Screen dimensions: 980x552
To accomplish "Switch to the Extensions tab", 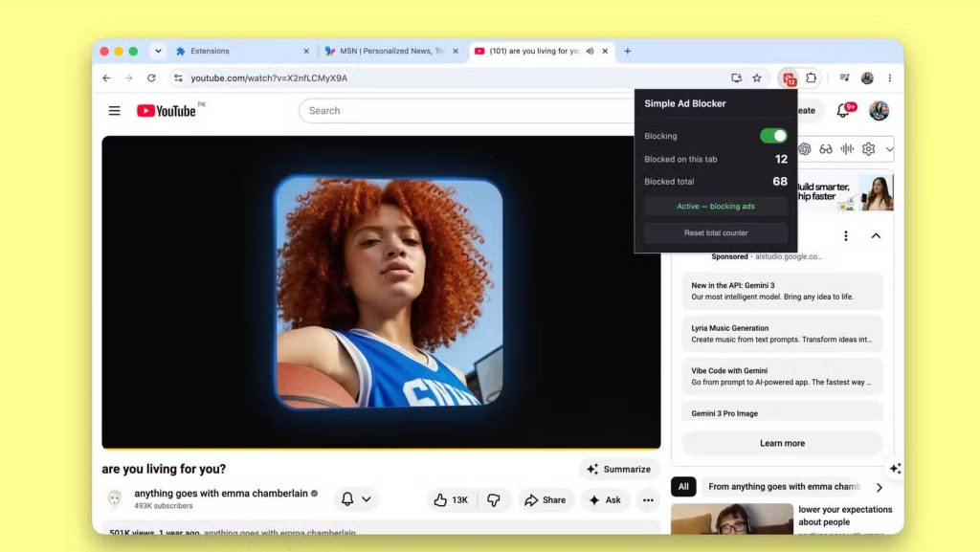I will click(x=242, y=52).
